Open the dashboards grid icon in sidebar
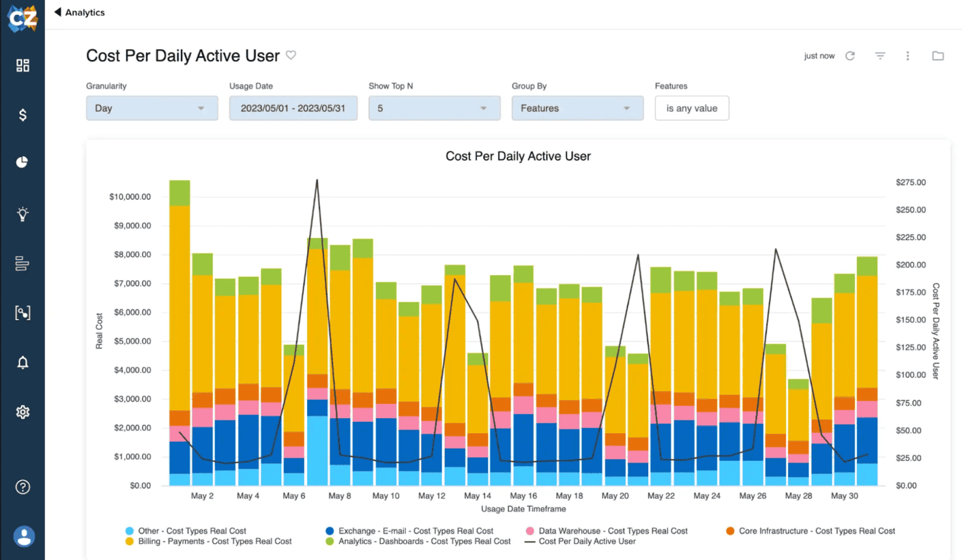The width and height of the screenshot is (962, 560). pyautogui.click(x=23, y=65)
